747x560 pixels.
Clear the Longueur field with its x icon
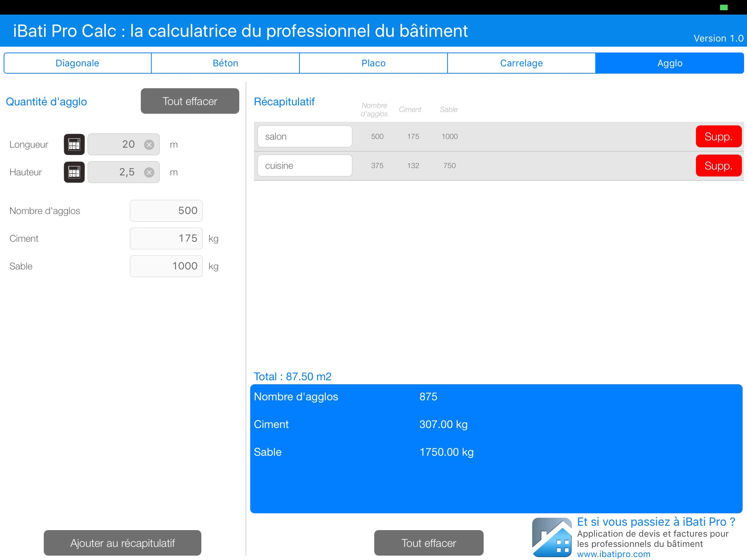click(149, 145)
